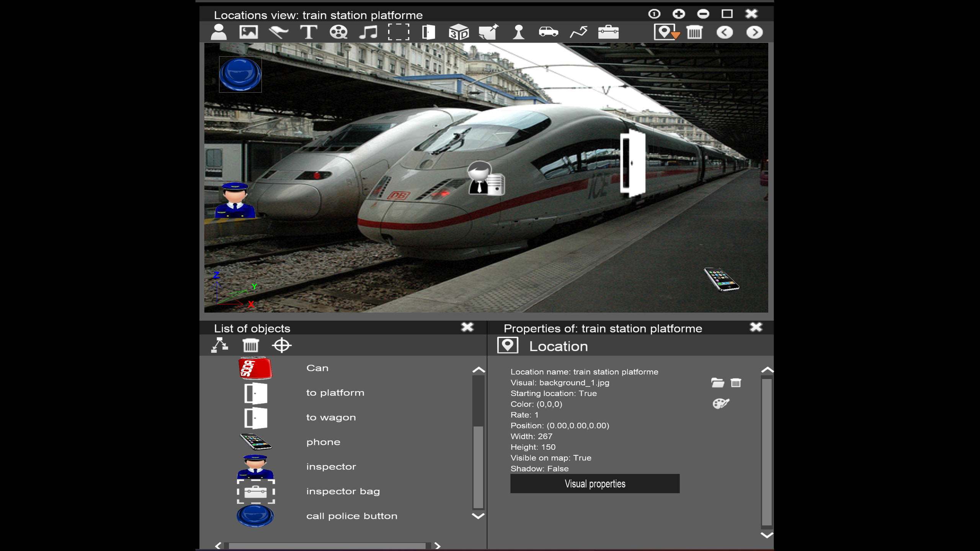The image size is (980, 551).
Task: Select the add image tool
Action: 248,32
